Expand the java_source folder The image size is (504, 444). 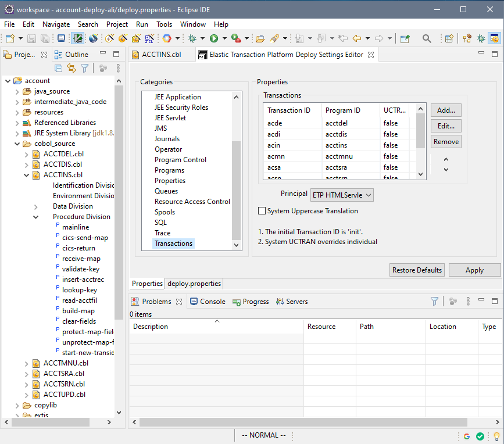pos(17,92)
